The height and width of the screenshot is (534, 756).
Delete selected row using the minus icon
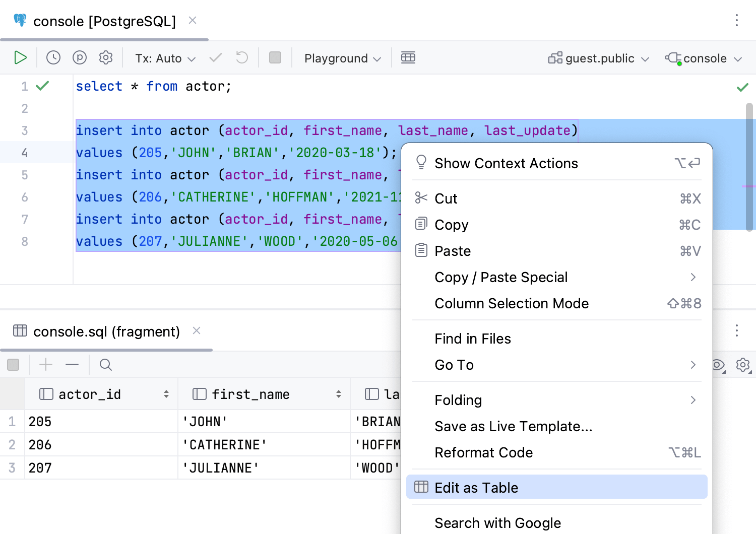pos(72,364)
